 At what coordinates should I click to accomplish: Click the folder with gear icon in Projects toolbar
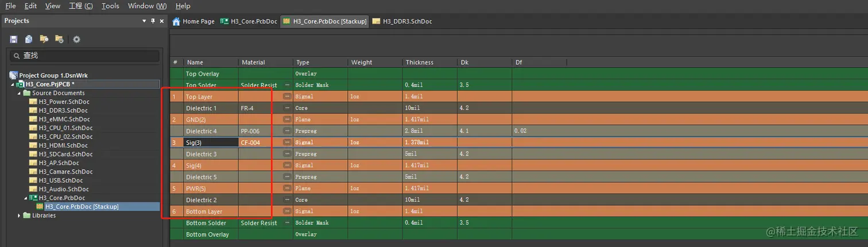pos(59,39)
